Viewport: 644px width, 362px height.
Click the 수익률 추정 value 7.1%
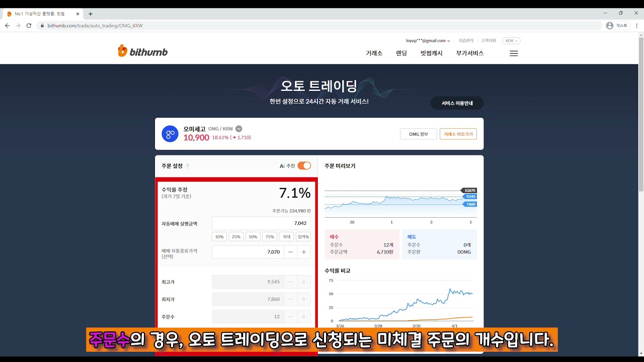[x=295, y=193]
